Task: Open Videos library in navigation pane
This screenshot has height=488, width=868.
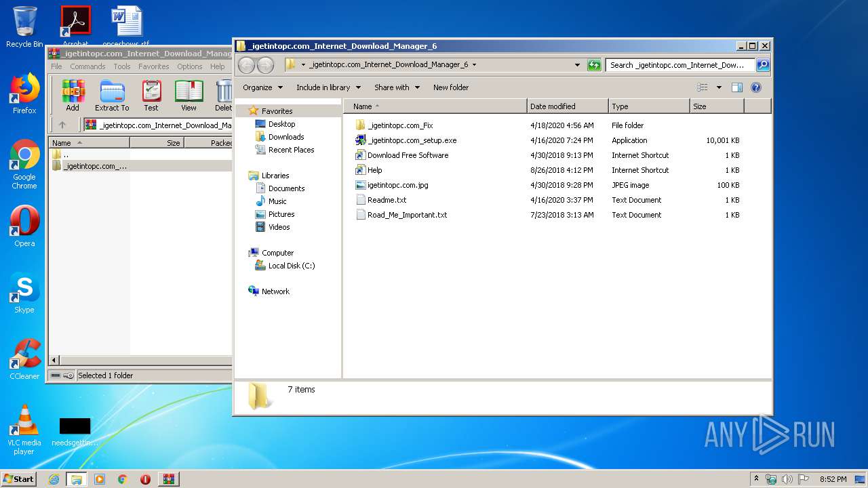Action: pos(273,227)
